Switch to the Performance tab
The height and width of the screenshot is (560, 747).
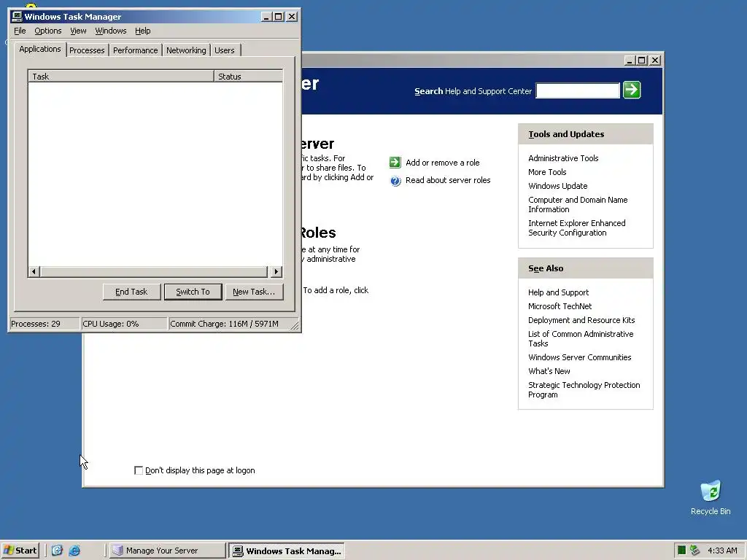135,50
